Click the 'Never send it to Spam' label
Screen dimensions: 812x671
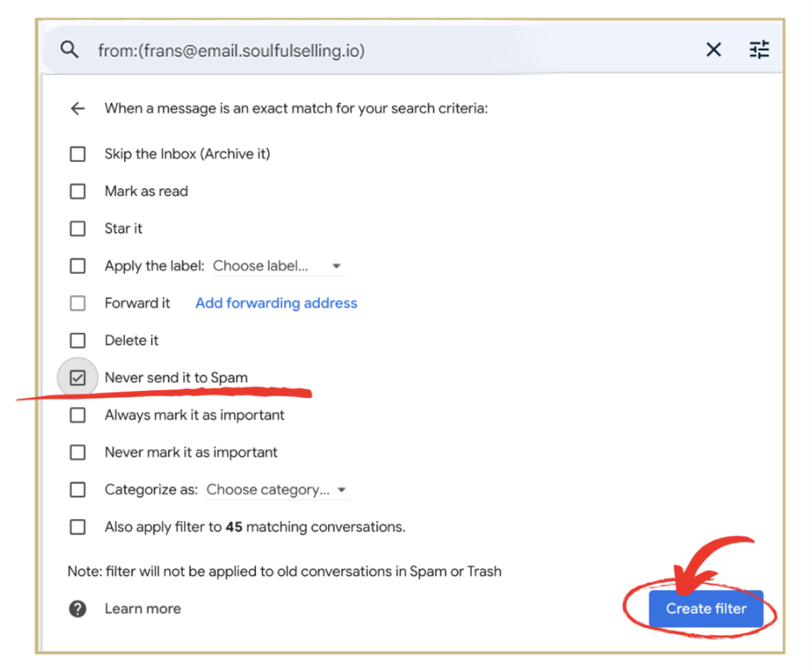point(176,378)
